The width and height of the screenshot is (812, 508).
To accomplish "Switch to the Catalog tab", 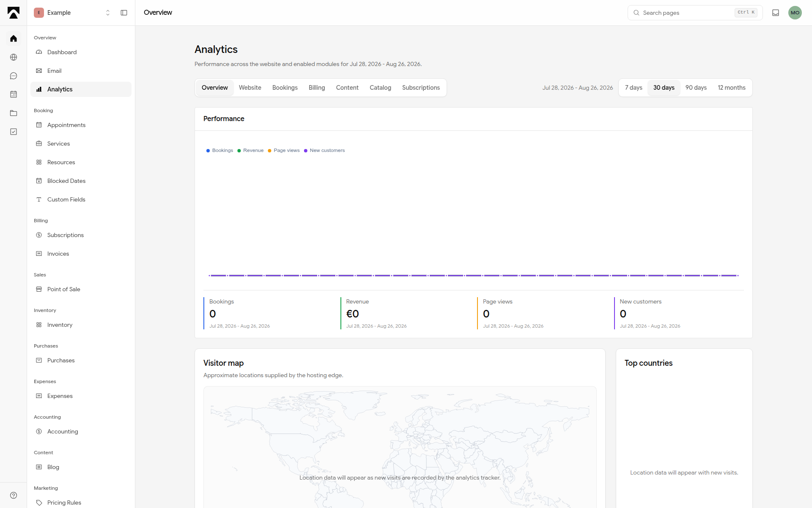I will [380, 88].
